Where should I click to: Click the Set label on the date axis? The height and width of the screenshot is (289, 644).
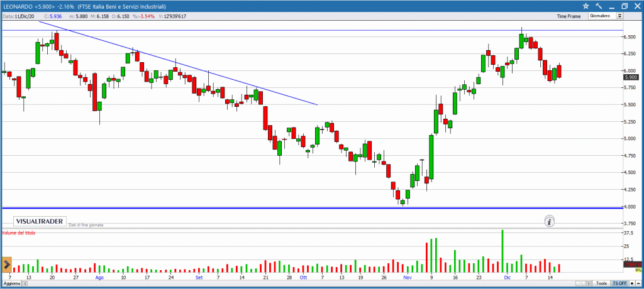click(199, 278)
